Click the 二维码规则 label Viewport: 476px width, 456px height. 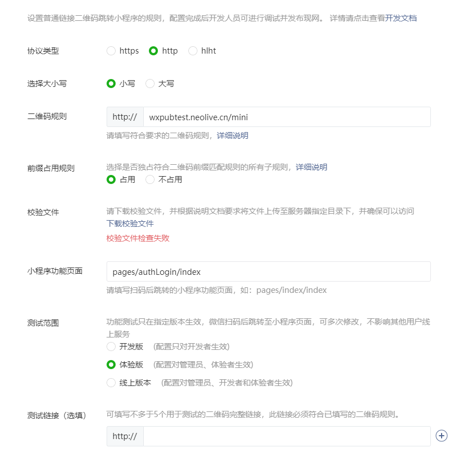(47, 116)
